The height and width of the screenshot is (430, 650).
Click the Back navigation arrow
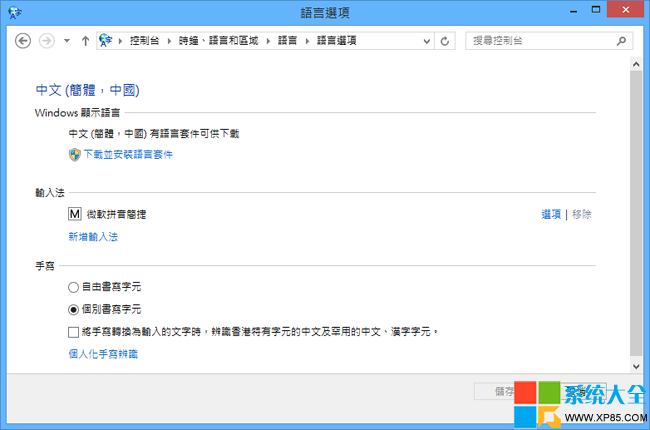pyautogui.click(x=23, y=41)
